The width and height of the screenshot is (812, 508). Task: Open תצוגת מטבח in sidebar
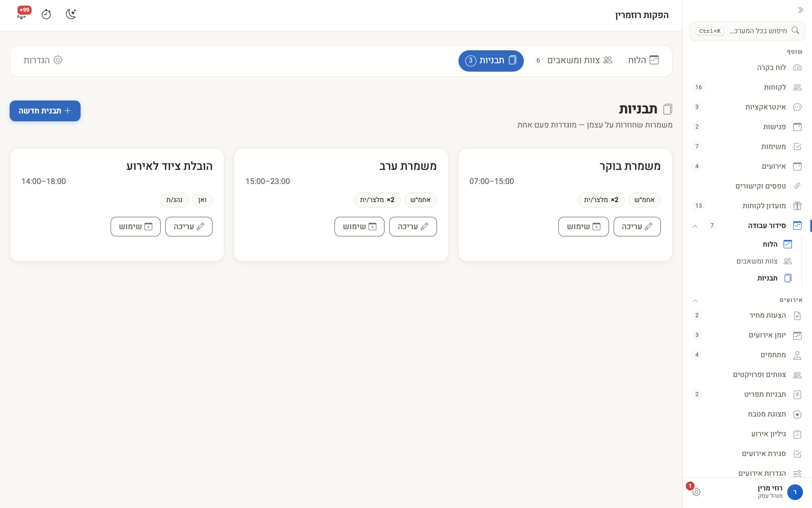point(747,414)
